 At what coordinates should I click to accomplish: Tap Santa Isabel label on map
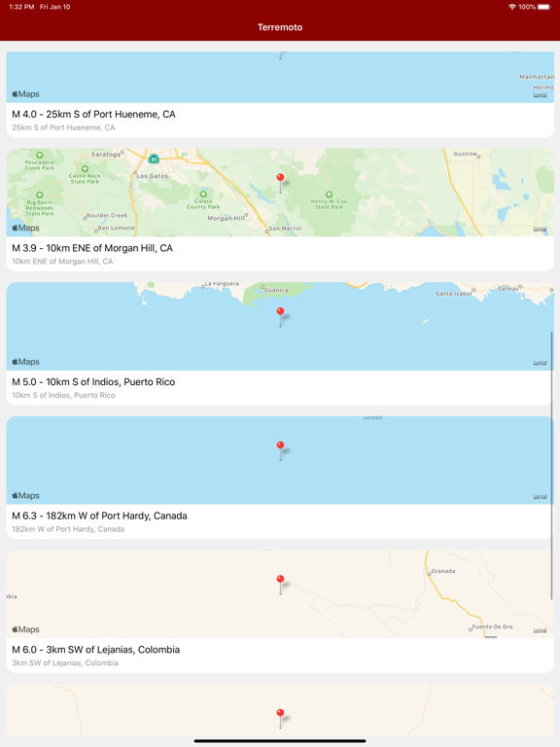tap(453, 294)
